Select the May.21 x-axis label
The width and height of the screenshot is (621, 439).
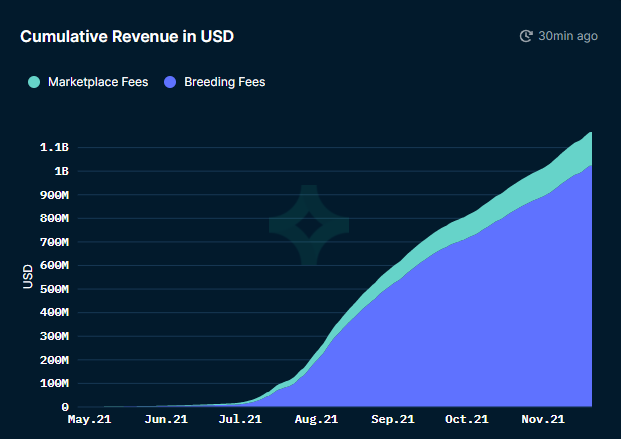point(89,419)
